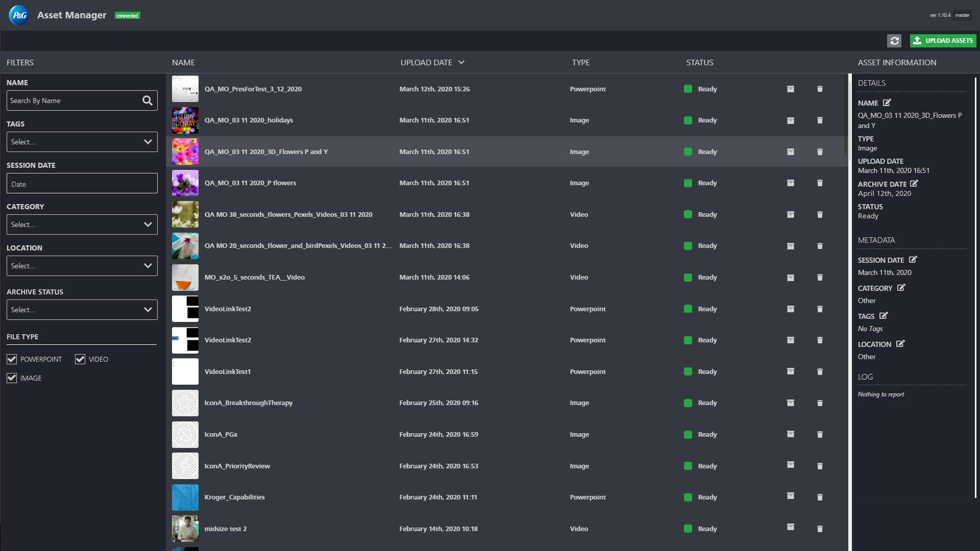Click the search magnifier icon in Name filter
Image resolution: width=980 pixels, height=551 pixels.
point(147,101)
